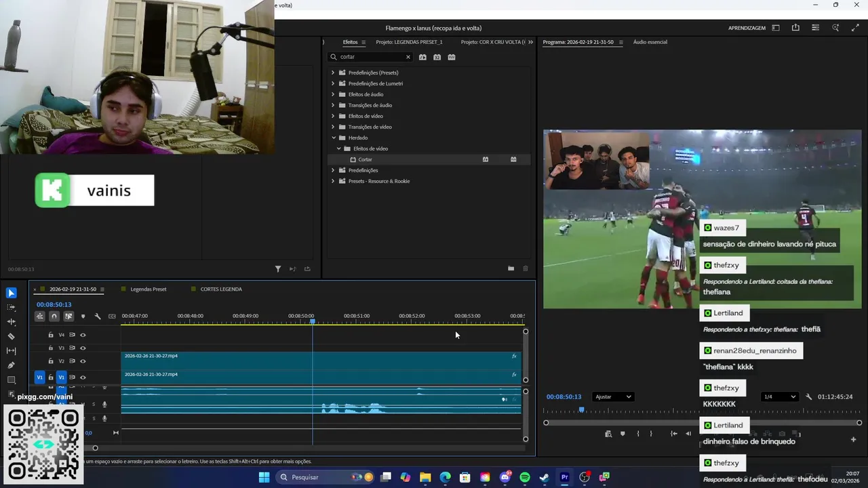The image size is (868, 488).
Task: Open playback resolution 1/4 dropdown
Action: (779, 396)
